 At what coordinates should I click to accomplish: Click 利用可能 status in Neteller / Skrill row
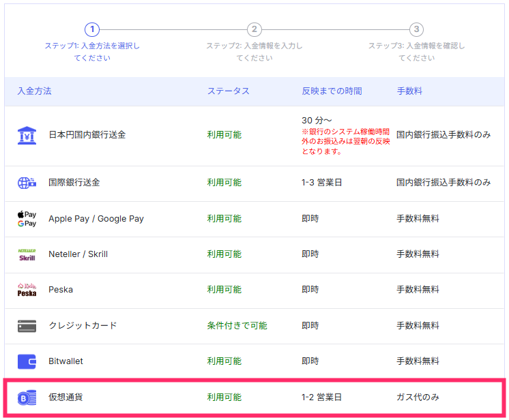tap(224, 254)
